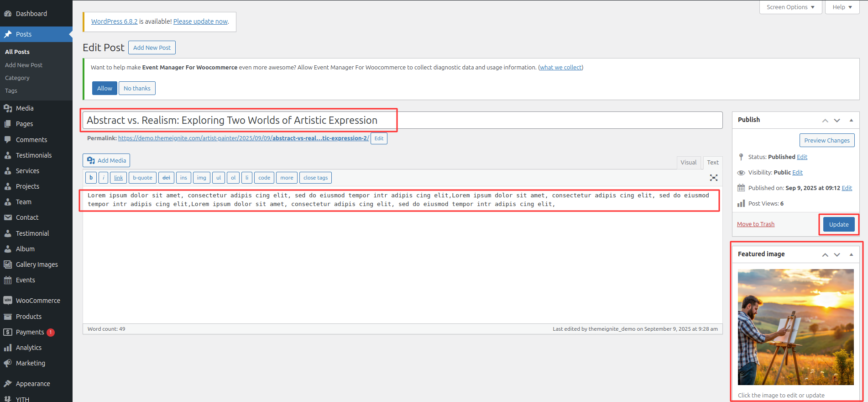868x402 pixels.
Task: Click the Events calendar icon
Action: (8, 280)
